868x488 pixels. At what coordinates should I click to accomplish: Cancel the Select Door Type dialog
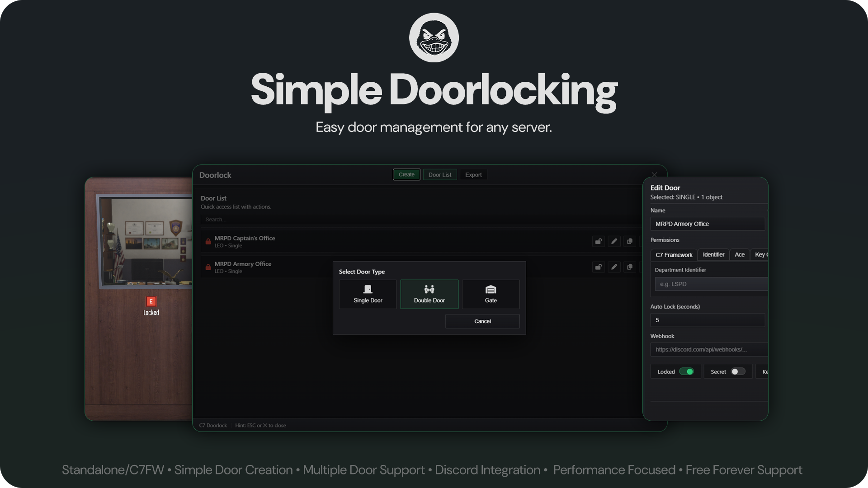(482, 321)
